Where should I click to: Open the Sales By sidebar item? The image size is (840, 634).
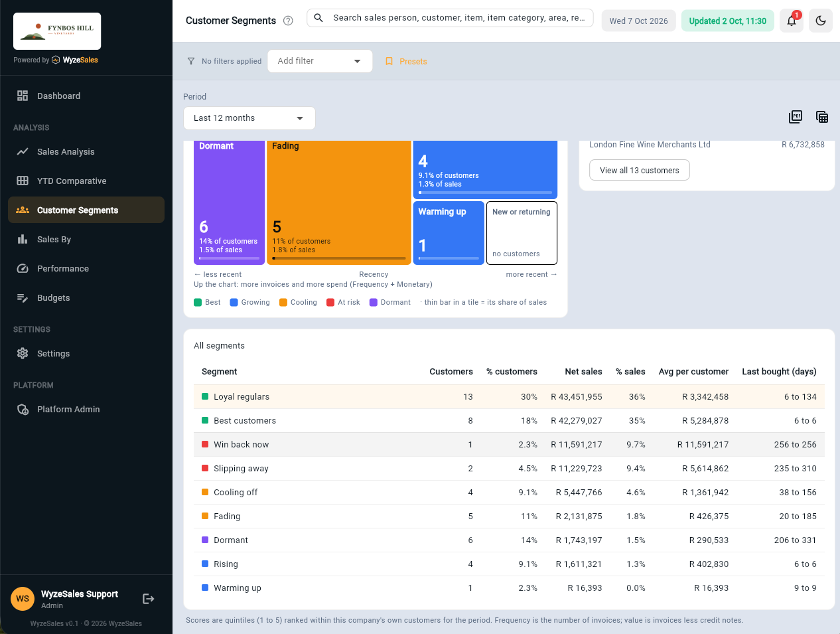coord(86,239)
